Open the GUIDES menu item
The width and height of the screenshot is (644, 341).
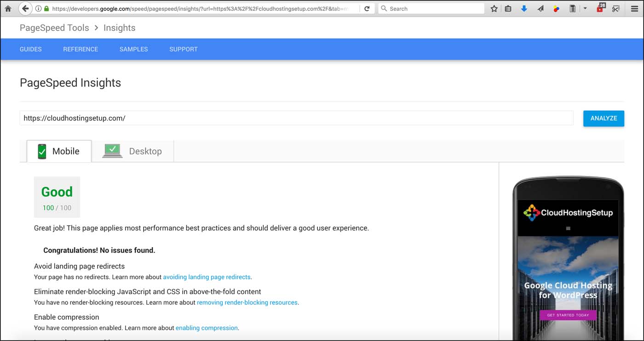[x=31, y=49]
